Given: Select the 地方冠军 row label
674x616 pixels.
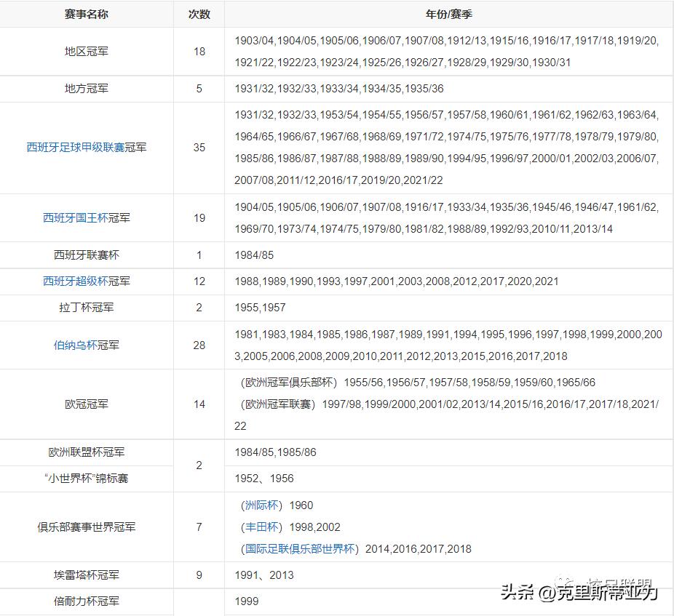Looking at the screenshot, I should click(x=86, y=89).
